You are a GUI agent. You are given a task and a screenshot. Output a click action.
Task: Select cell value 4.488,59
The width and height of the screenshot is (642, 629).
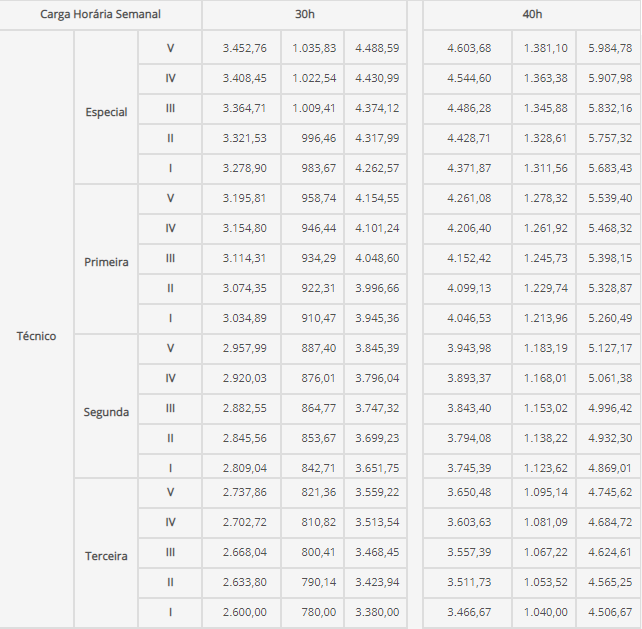377,48
